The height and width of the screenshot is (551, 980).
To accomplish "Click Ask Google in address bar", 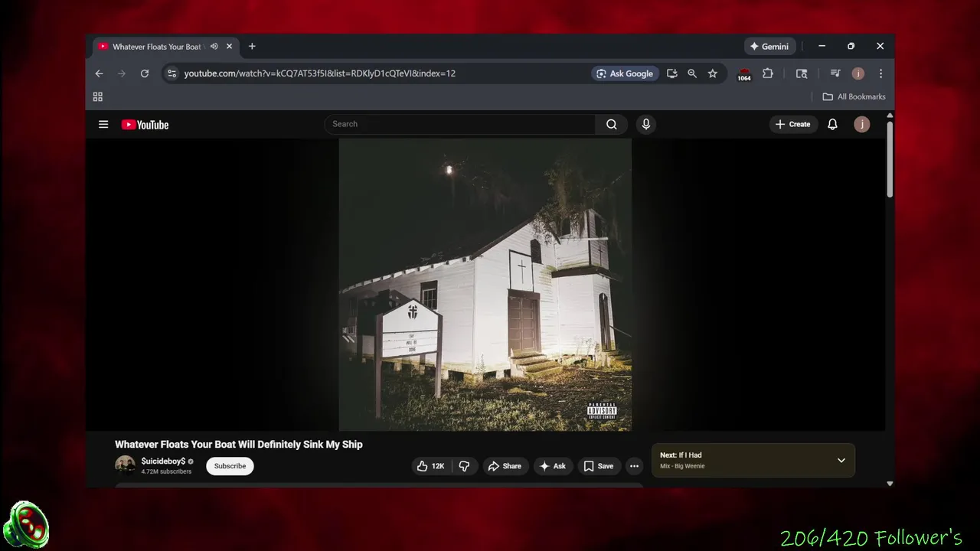I will tap(625, 73).
